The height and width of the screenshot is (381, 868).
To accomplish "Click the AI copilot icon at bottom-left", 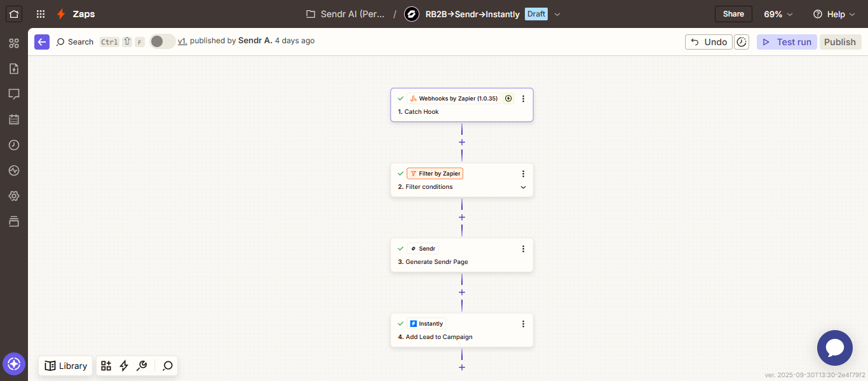I will (x=14, y=364).
